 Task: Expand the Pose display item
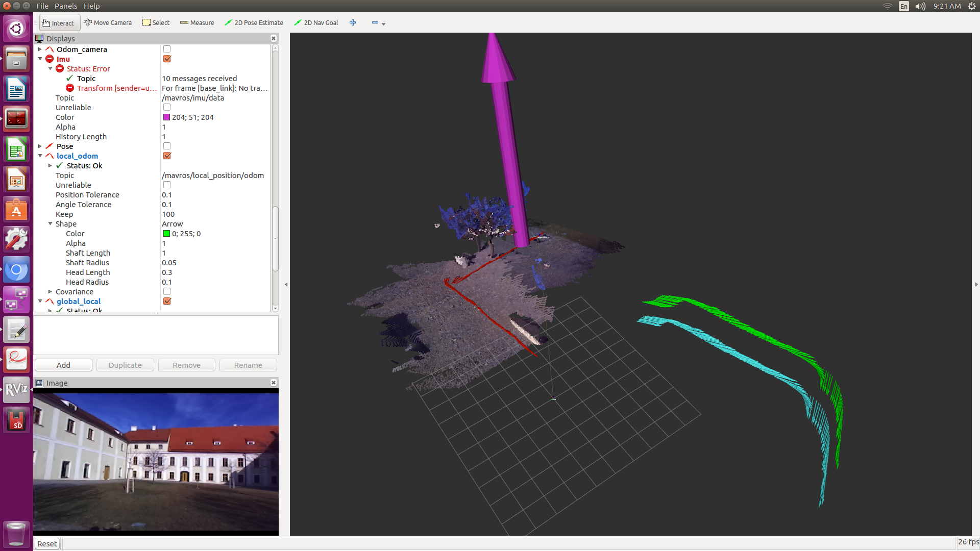tap(40, 146)
